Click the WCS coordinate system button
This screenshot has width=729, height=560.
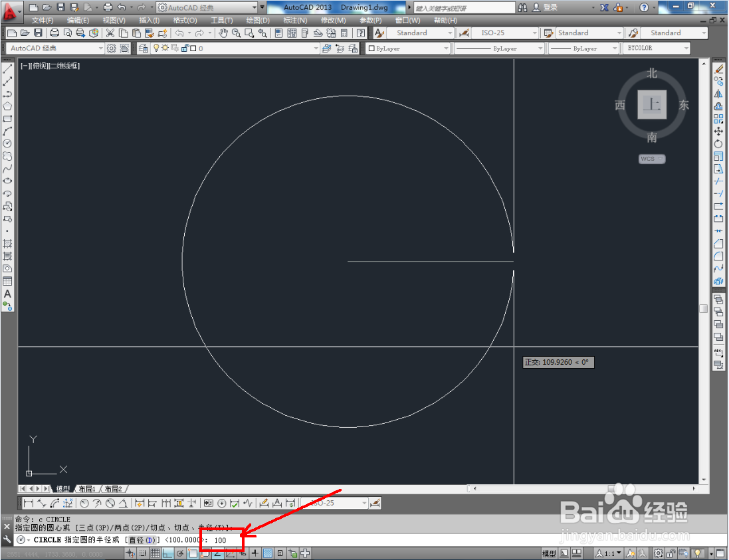coord(651,159)
